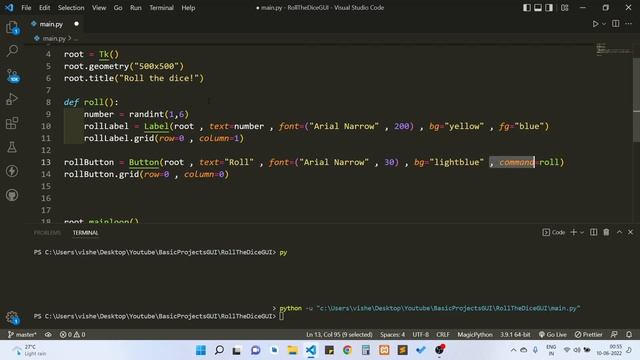Image resolution: width=640 pixels, height=360 pixels.
Task: Change file encoding UTF-8
Action: coord(420,334)
